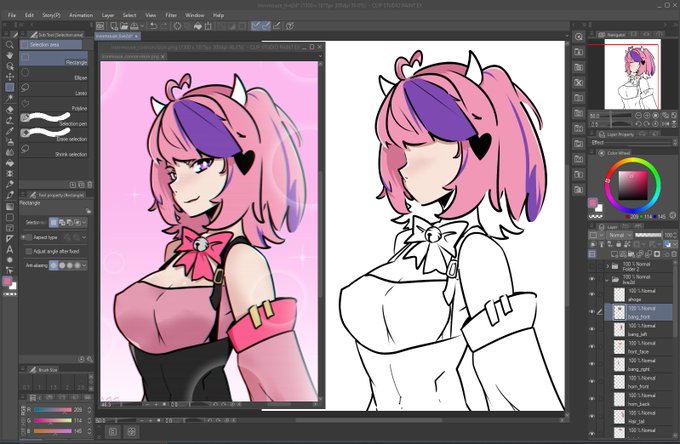
Task: Click the Navigator panel tab icon
Action: pyautogui.click(x=602, y=35)
